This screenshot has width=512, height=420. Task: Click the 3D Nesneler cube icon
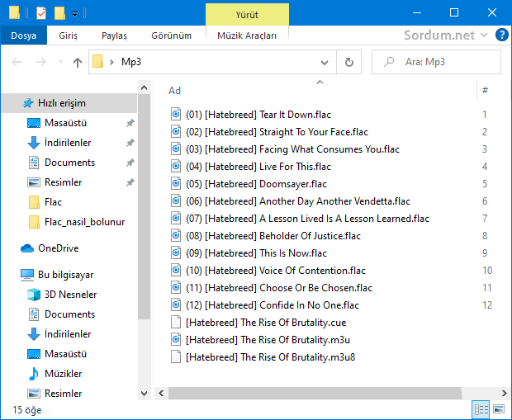tap(34, 295)
